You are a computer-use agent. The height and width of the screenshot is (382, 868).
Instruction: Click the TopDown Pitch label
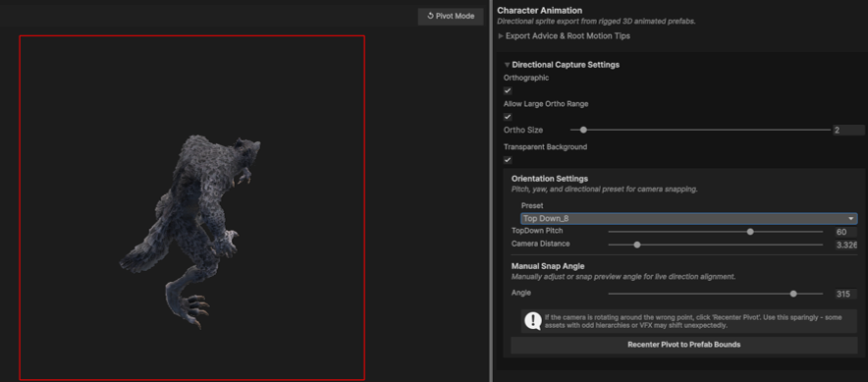point(537,231)
